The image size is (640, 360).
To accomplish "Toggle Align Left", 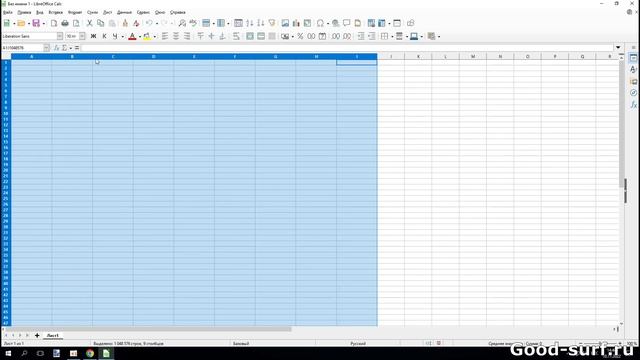I will coord(165,36).
